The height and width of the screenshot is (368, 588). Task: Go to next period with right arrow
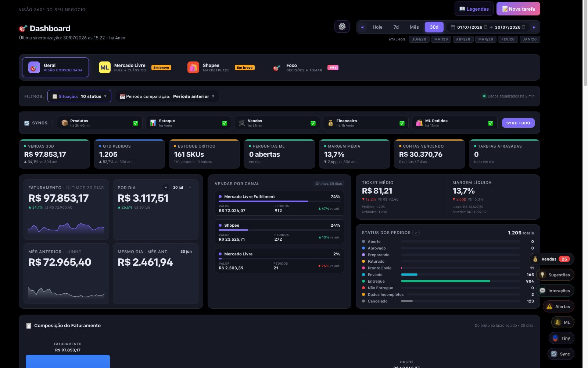534,27
